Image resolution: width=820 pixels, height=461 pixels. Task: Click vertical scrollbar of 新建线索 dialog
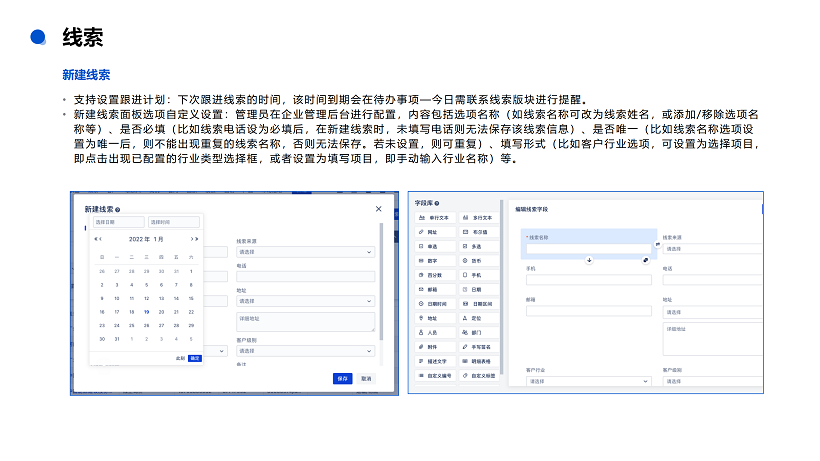tap(381, 282)
